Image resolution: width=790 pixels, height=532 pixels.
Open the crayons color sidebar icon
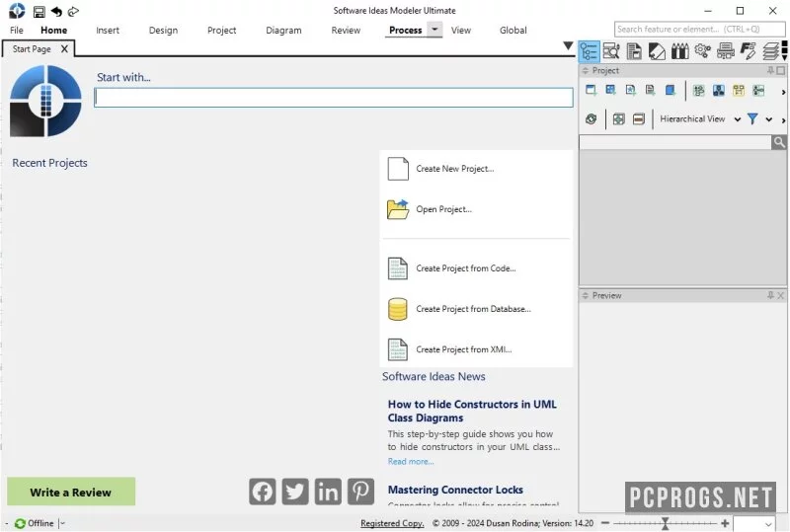click(x=679, y=51)
